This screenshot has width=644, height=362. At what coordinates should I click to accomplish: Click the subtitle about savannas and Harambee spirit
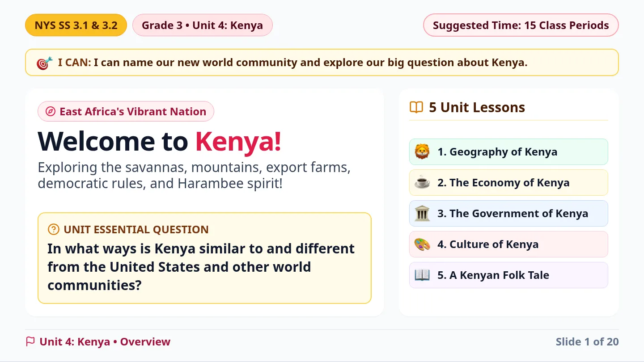point(194,175)
